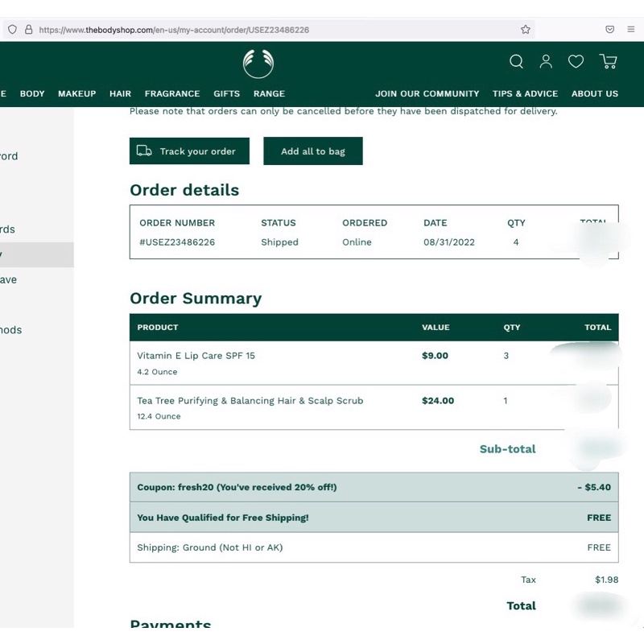Open the RANGE menu item

(269, 94)
